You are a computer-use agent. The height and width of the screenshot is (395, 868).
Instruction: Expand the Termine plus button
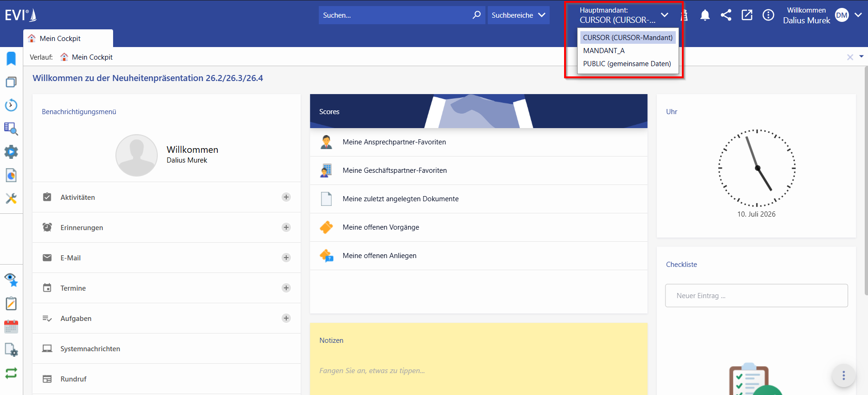pos(286,288)
